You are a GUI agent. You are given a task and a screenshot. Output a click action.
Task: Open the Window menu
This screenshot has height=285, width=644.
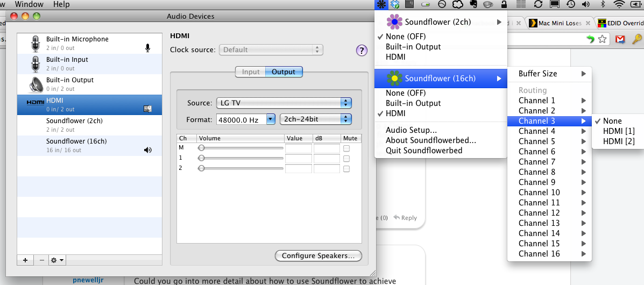[x=29, y=4]
